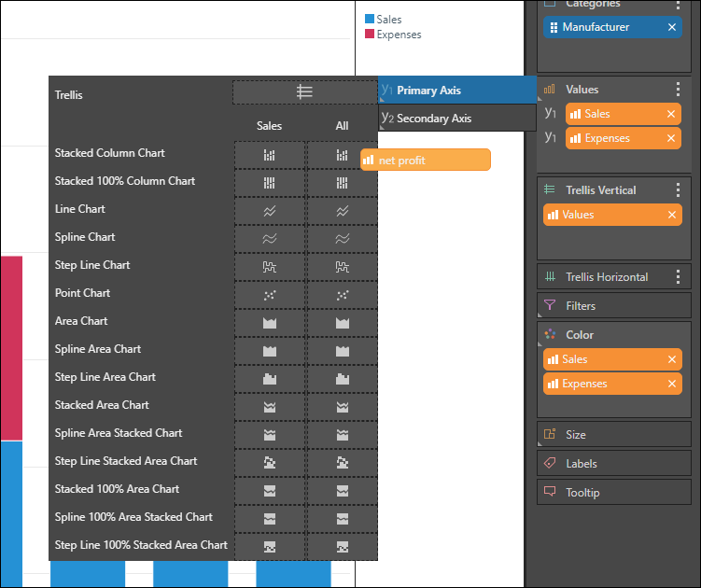Screen dimensions: 701x588
Task: Open Trellis Horizontal options menu
Action: click(678, 277)
